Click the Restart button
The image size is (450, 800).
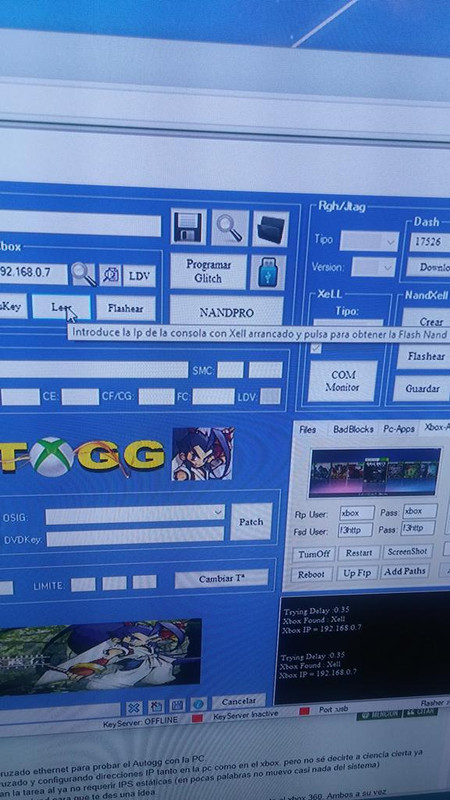[358, 553]
